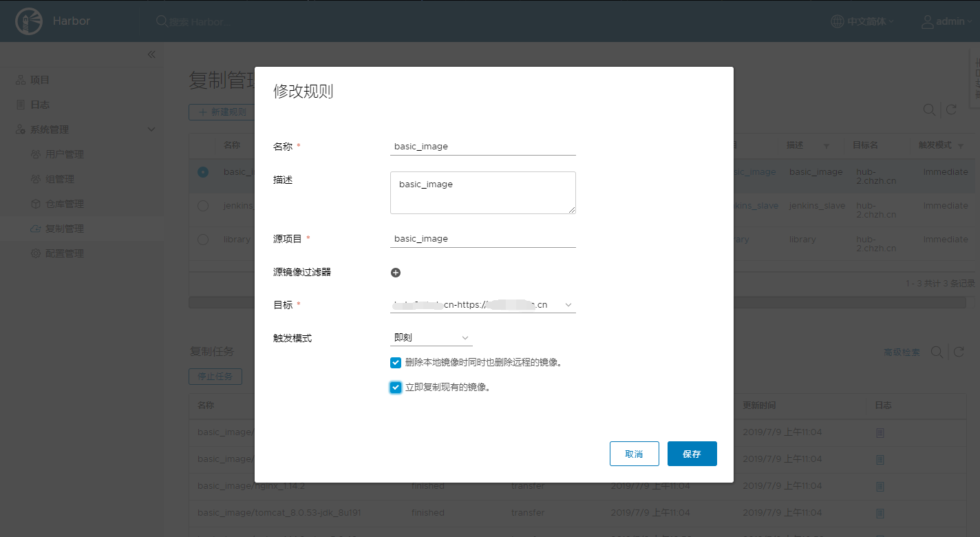This screenshot has height=537, width=980.
Task: Click the search magnifier in header
Action: coord(162,21)
